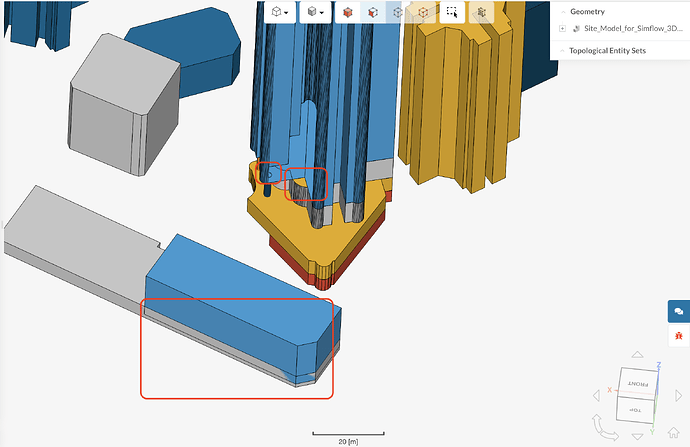Activate the face selection mode icon
Image resolution: width=690 pixels, height=447 pixels.
(x=373, y=12)
